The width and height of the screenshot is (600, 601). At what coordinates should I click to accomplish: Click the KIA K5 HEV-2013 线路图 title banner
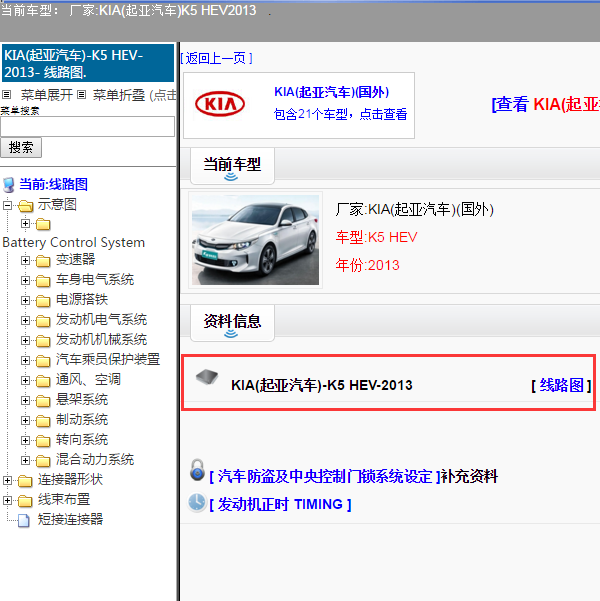point(88,63)
